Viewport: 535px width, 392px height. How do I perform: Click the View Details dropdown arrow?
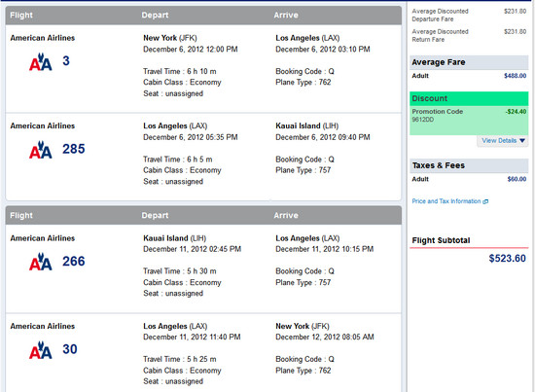[x=522, y=141]
